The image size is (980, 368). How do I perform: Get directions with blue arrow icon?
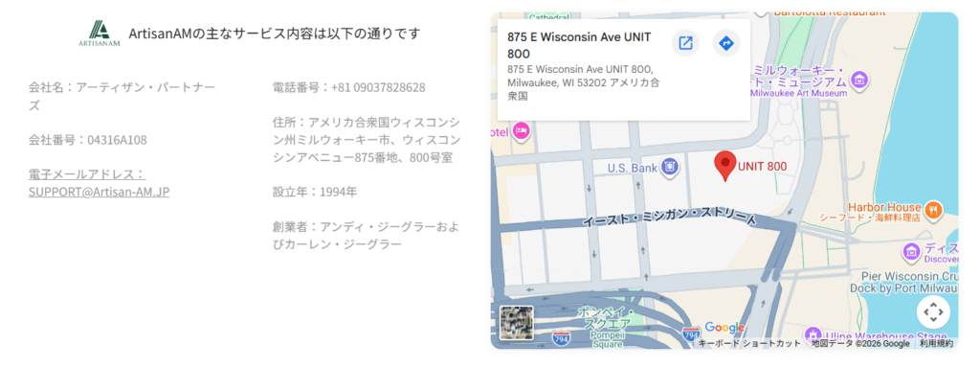726,43
